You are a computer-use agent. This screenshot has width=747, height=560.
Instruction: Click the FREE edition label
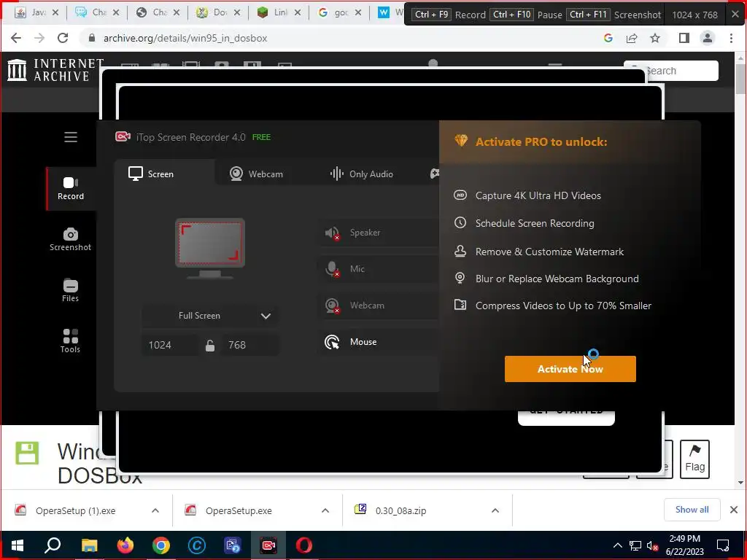(261, 137)
